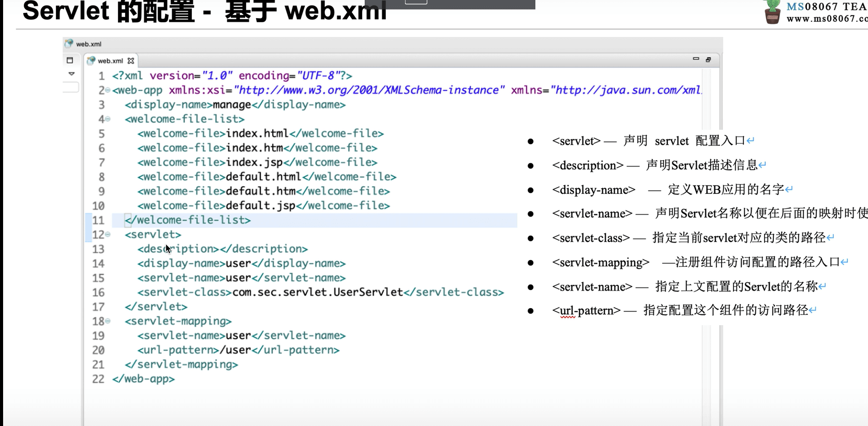Click the closing servlet tag on line 17
The image size is (868, 426).
click(156, 307)
